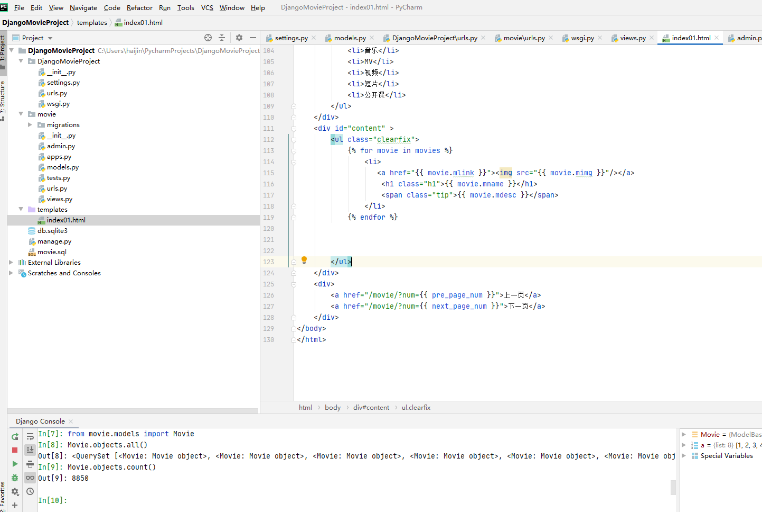The height and width of the screenshot is (512, 762).
Task: Close the index01.html editor tab
Action: [x=716, y=37]
